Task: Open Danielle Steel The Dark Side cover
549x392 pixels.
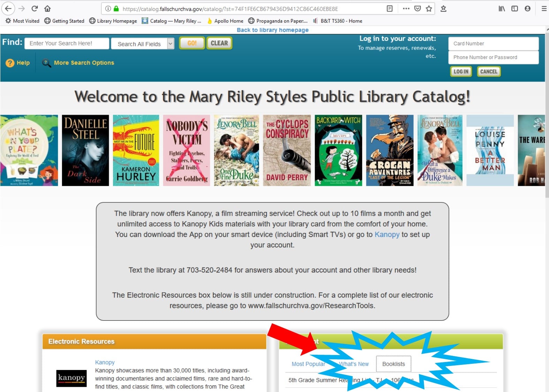Action: point(85,150)
